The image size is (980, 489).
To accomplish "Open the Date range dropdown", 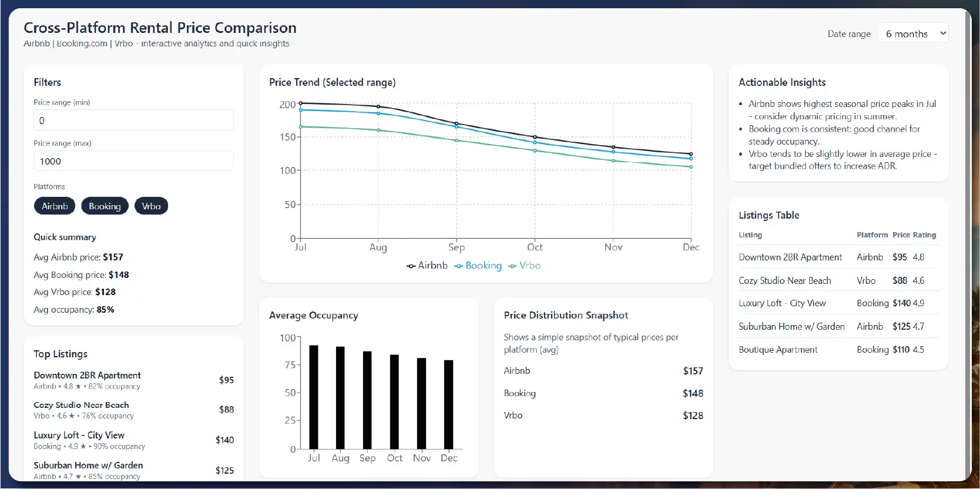I will coord(913,34).
